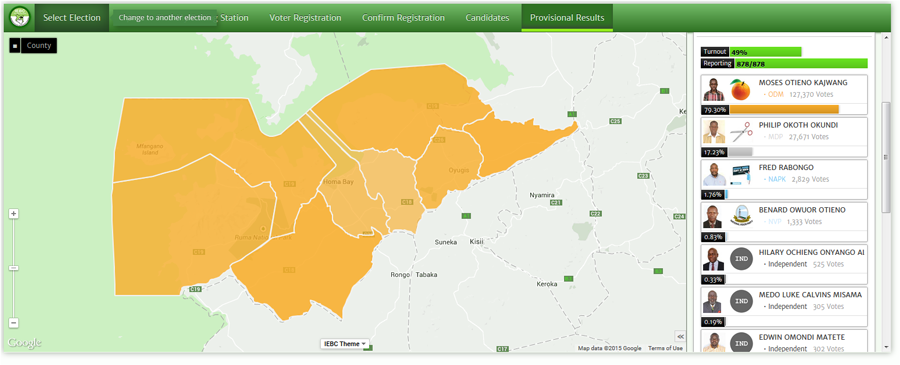Click the ODM orange party symbol

[740, 90]
